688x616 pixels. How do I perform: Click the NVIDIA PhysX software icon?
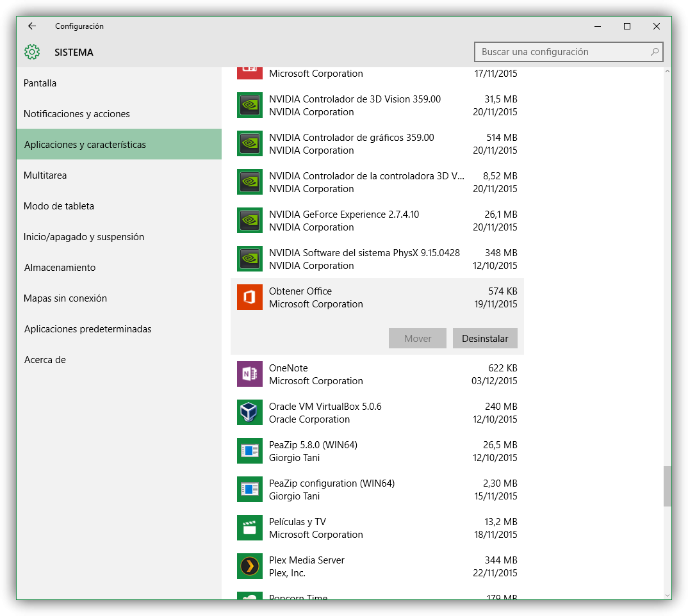[250, 259]
